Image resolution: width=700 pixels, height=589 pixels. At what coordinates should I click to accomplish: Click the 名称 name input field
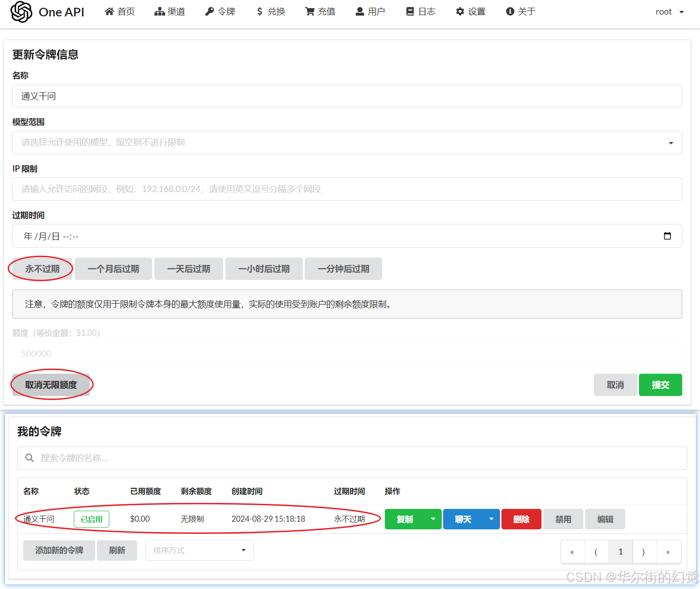click(347, 96)
